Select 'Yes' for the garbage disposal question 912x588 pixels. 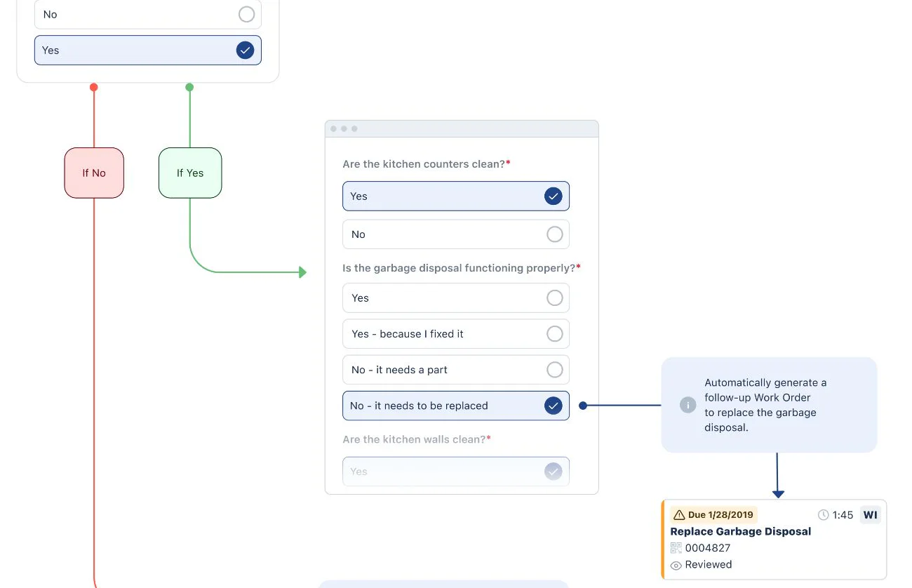pos(456,298)
